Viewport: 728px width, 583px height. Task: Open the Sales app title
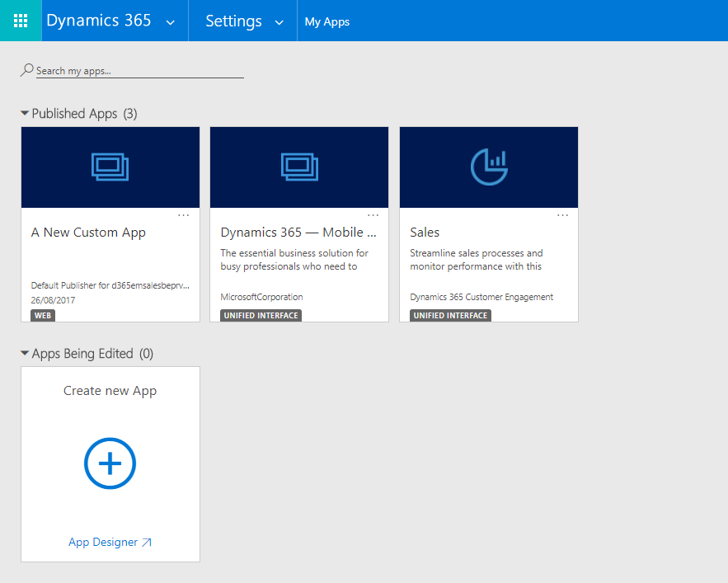[425, 233]
